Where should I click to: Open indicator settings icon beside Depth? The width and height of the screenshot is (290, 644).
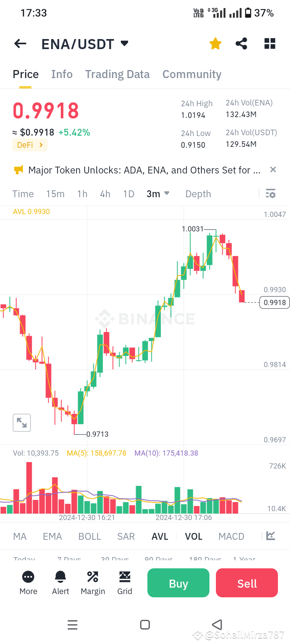(270, 194)
